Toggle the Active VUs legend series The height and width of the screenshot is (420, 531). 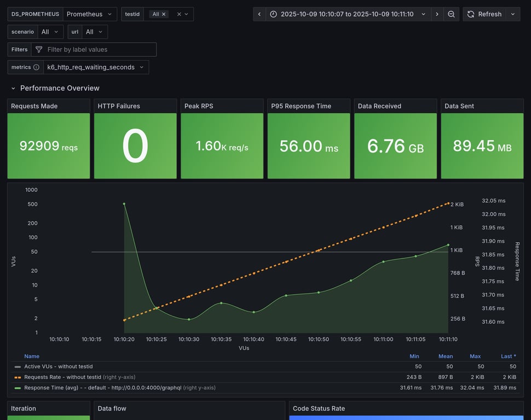(58, 366)
